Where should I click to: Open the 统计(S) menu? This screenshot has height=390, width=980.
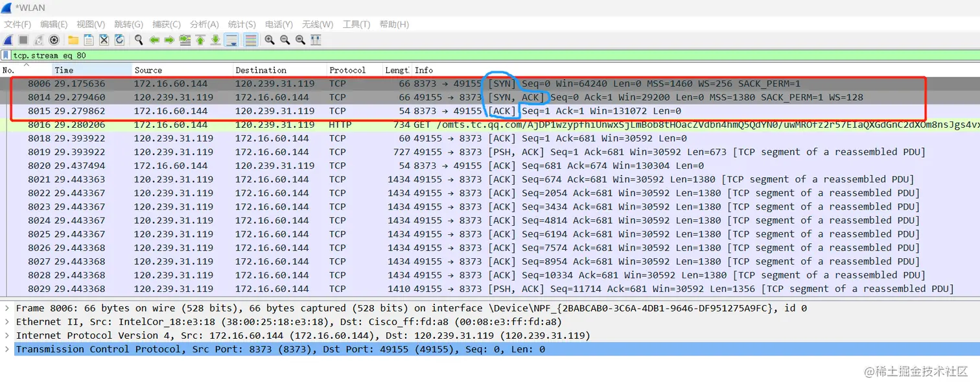(242, 24)
